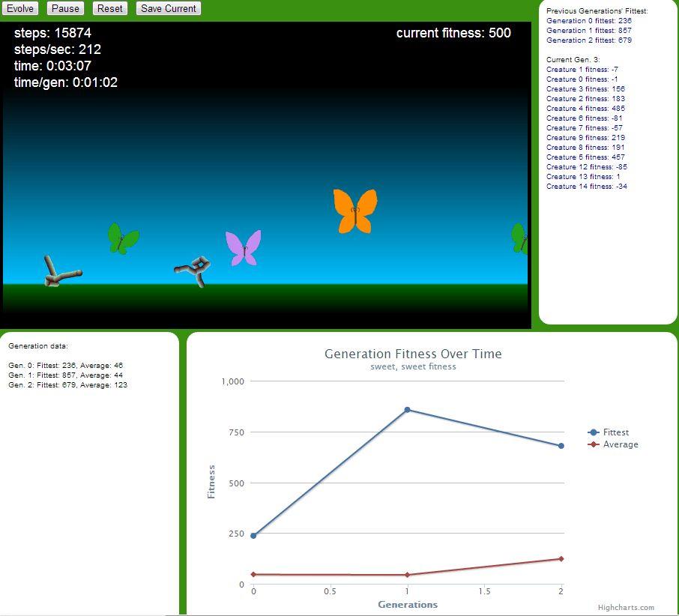Click Average data point at generation 0
The image size is (679, 616).
click(x=253, y=575)
